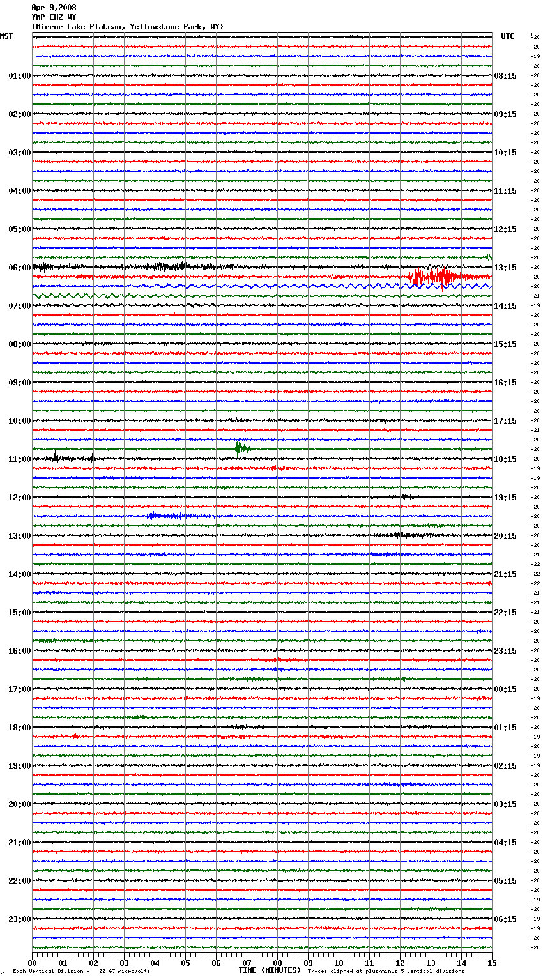543x980 pixels.
Task: Click the 03:00 MST time label
Action: (x=20, y=153)
